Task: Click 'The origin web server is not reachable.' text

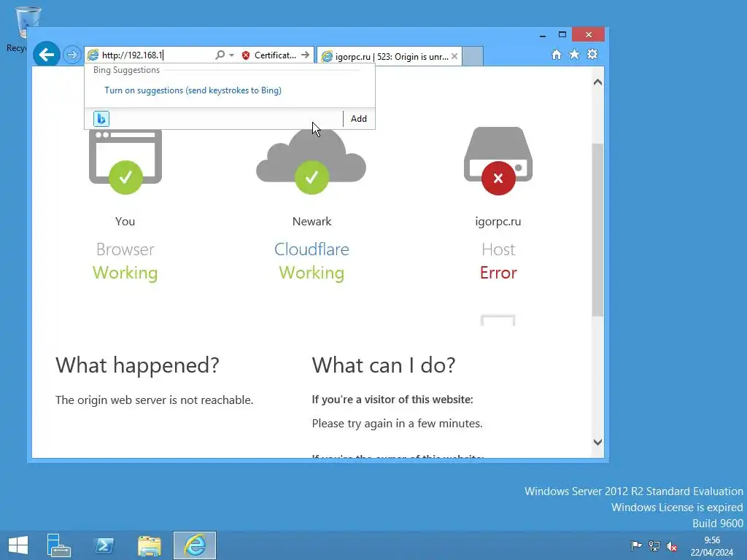Action: pyautogui.click(x=154, y=400)
